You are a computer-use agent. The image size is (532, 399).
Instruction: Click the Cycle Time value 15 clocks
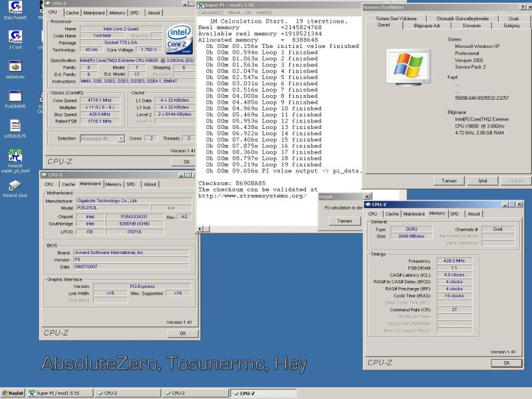pyautogui.click(x=454, y=296)
